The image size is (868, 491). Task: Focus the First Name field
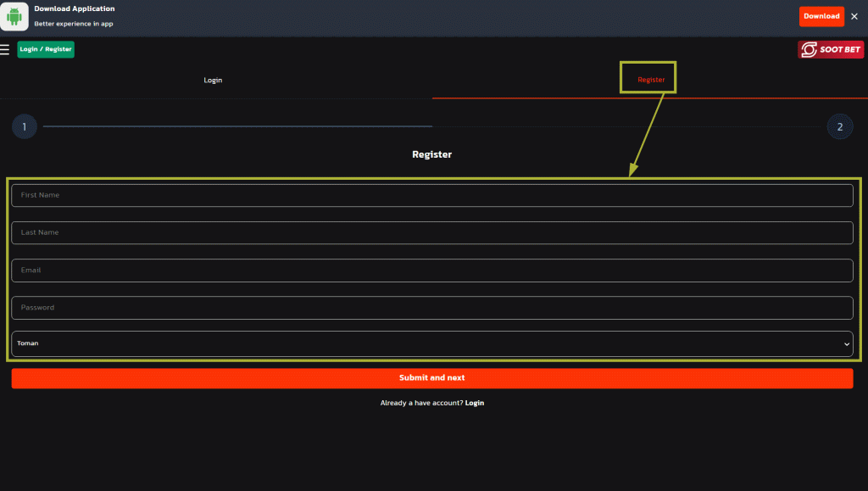click(431, 195)
